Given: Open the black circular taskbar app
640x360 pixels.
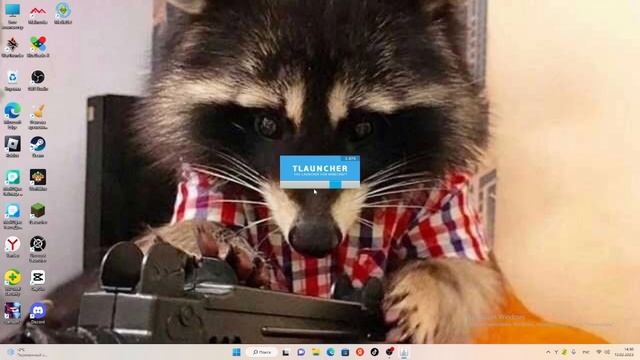Looking at the screenshot, I should (375, 352).
